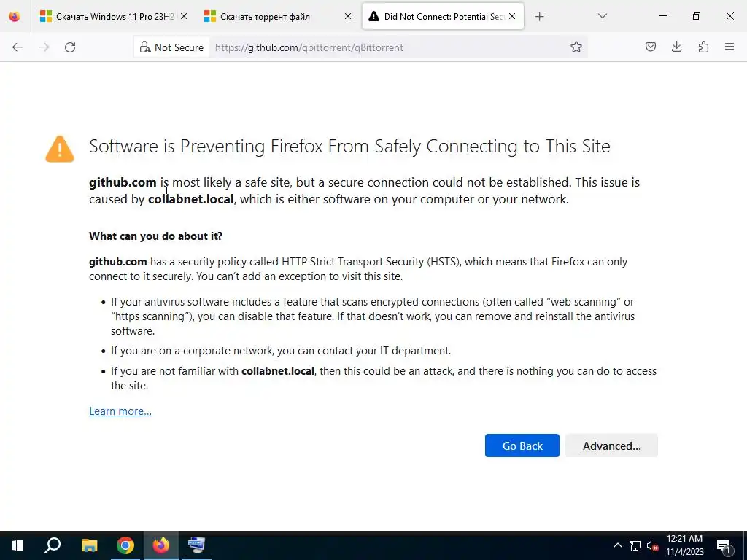Click the browser back arrow
747x560 pixels.
click(x=18, y=47)
